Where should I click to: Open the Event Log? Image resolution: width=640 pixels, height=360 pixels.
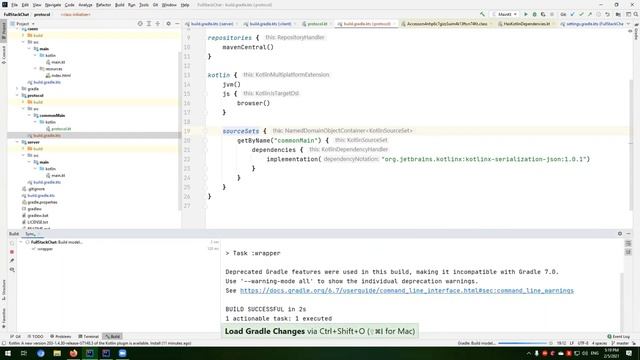pyautogui.click(x=619, y=336)
